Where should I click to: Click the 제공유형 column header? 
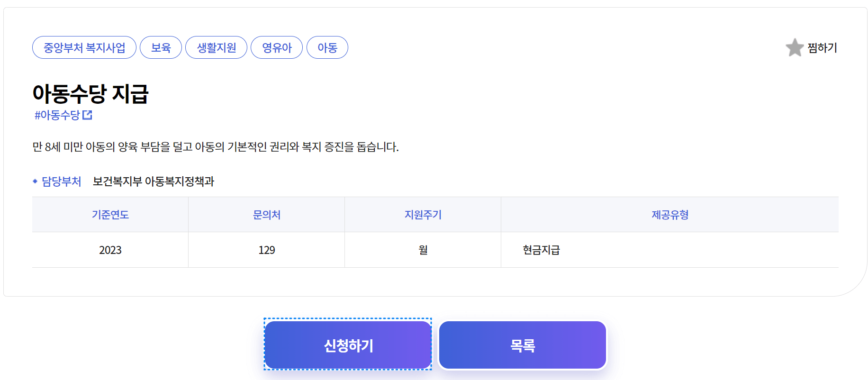click(x=669, y=215)
